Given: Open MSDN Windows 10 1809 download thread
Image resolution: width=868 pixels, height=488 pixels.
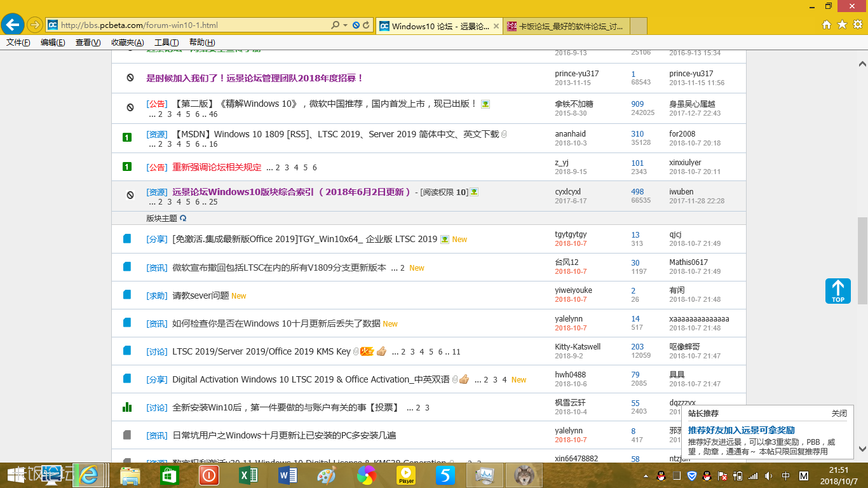Looking at the screenshot, I should pos(336,134).
